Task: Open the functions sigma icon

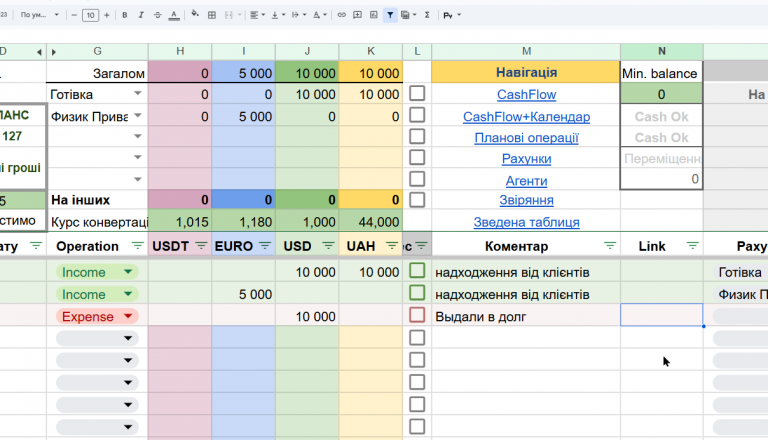Action: pyautogui.click(x=427, y=15)
